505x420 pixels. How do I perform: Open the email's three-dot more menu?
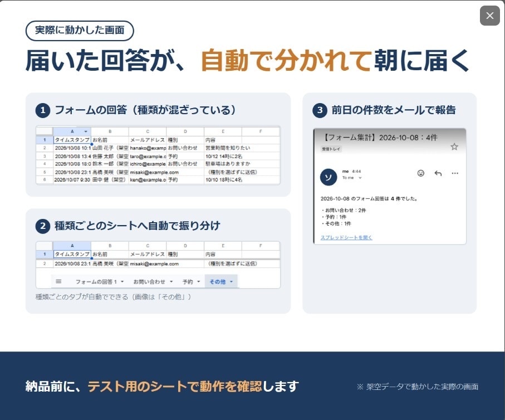455,173
